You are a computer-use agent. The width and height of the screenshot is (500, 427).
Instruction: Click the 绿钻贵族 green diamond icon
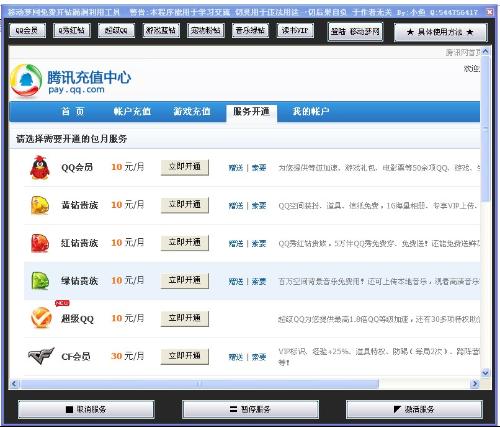[40, 281]
